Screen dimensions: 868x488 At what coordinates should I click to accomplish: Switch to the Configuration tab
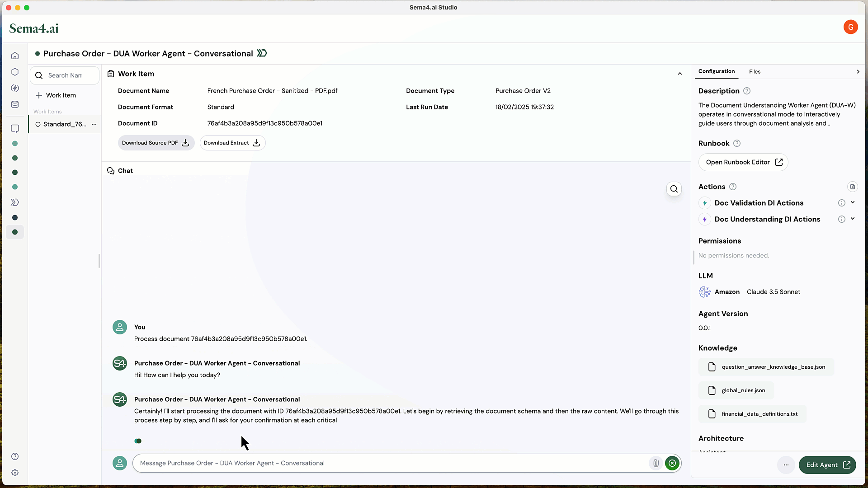pyautogui.click(x=716, y=71)
